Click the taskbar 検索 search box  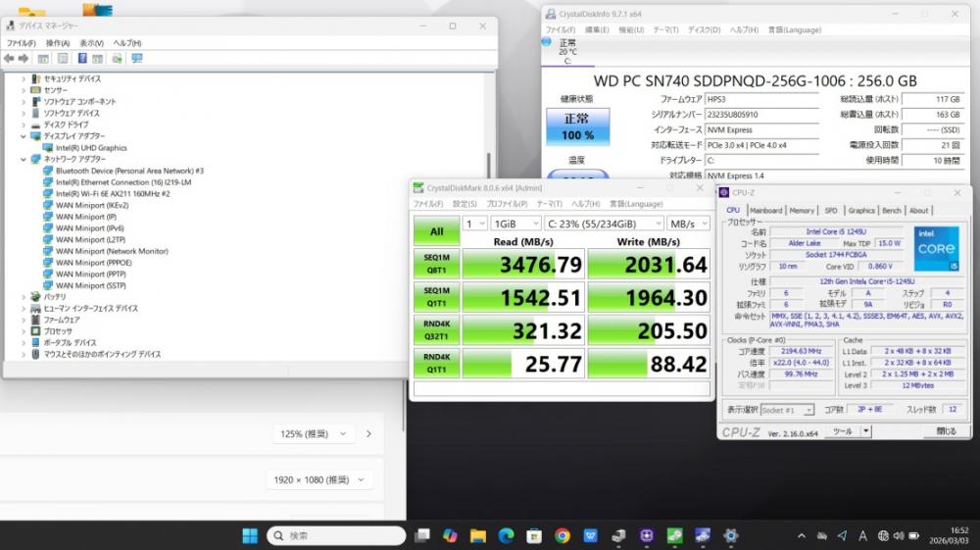tap(336, 535)
